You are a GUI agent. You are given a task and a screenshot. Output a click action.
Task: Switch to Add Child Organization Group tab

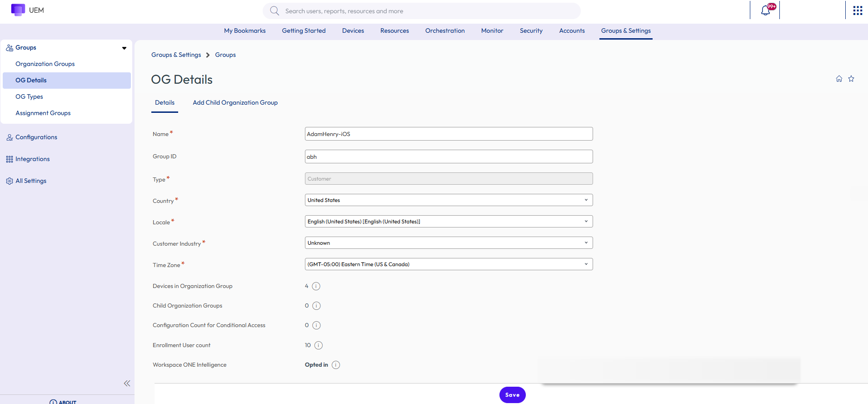point(235,103)
